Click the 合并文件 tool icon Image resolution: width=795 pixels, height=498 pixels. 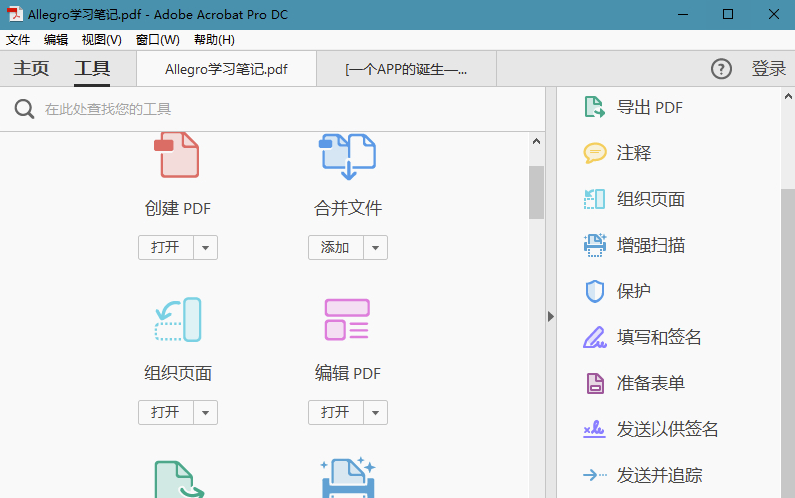347,157
